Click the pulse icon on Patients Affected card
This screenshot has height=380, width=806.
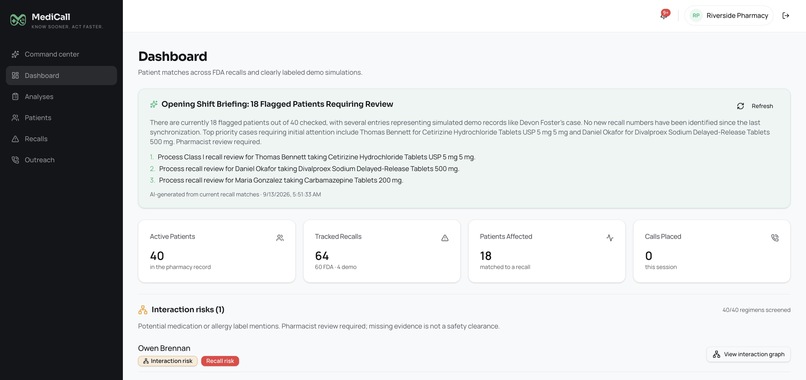610,238
